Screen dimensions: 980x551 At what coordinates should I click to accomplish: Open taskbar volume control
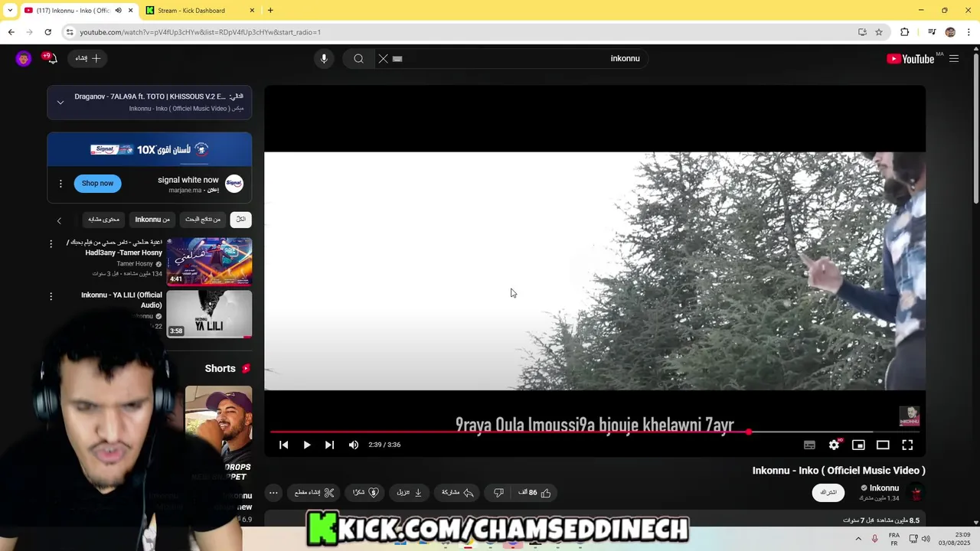pyautogui.click(x=926, y=539)
